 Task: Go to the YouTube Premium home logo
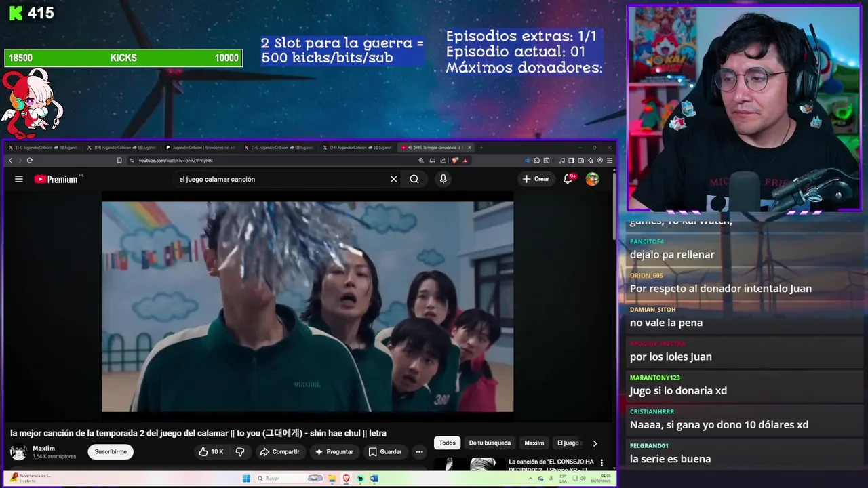coord(56,179)
